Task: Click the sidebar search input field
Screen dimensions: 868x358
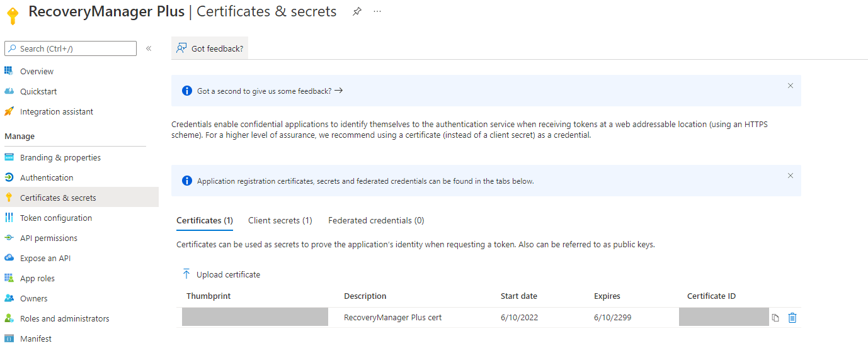Action: [71, 48]
